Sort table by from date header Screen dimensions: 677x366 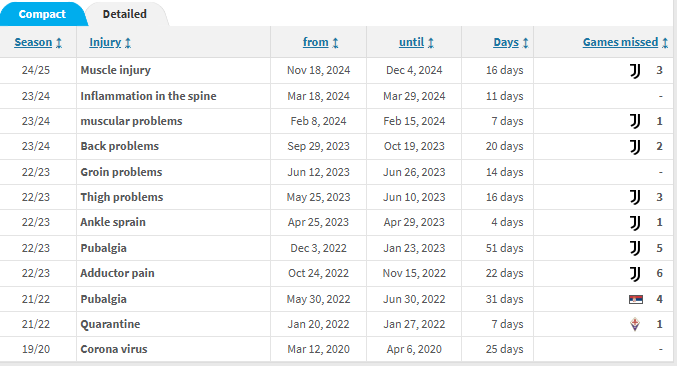[316, 42]
